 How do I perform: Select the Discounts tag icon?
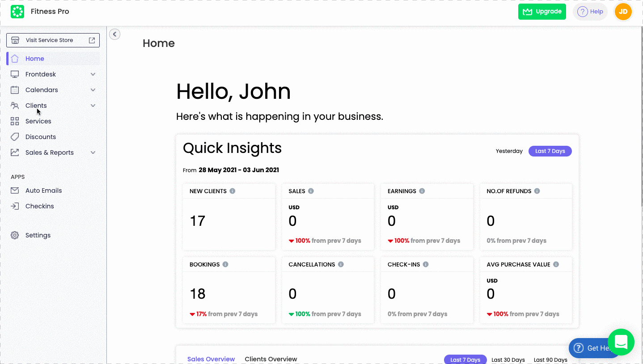point(15,136)
